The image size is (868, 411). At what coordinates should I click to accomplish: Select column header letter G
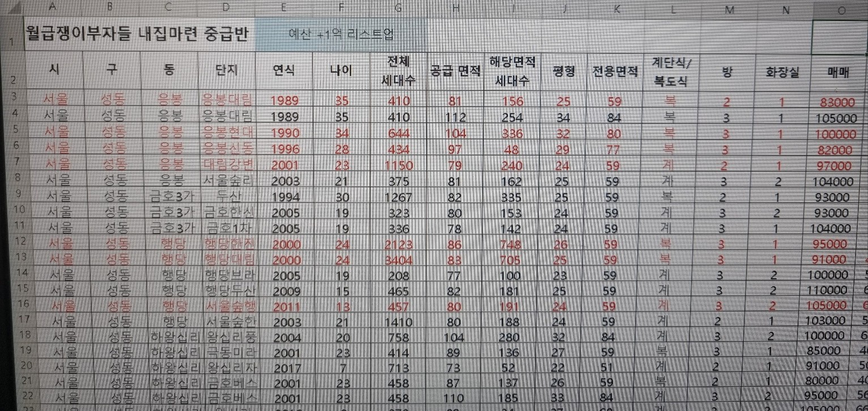pos(398,8)
